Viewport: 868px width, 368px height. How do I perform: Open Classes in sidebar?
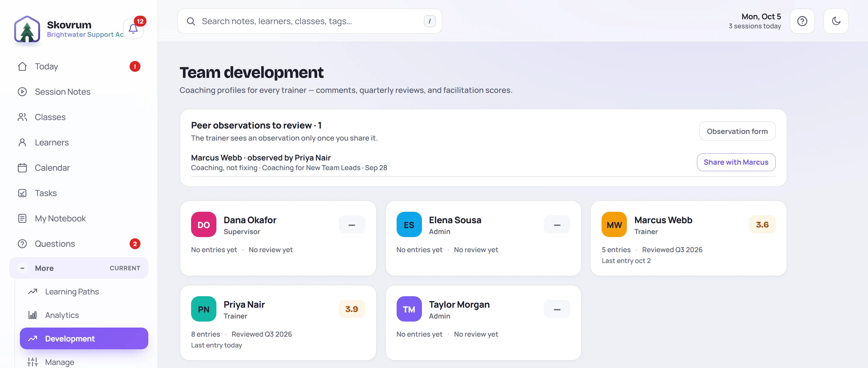pyautogui.click(x=78, y=117)
